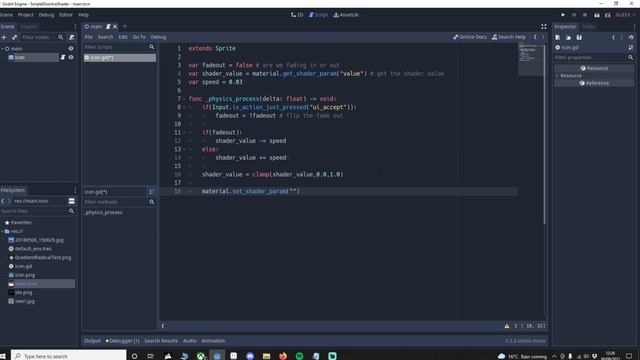The width and height of the screenshot is (640, 360).
Task: Save resource floppy icon in Inspector
Action: pos(579,37)
